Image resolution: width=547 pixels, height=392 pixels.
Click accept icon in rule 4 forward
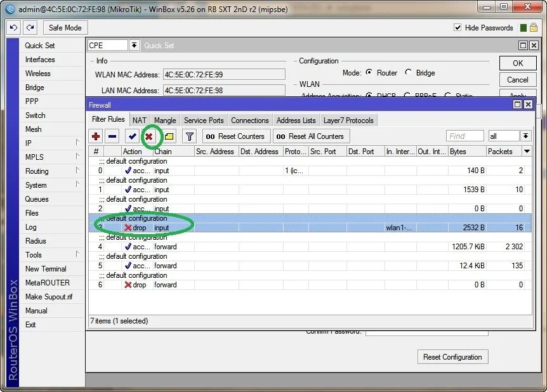point(128,247)
